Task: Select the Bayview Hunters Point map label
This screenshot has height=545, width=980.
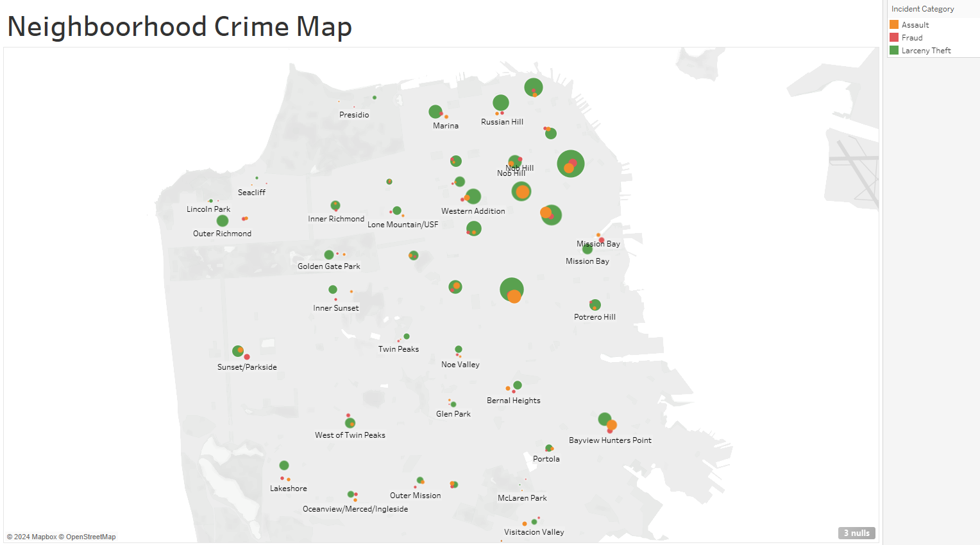Action: 610,440
